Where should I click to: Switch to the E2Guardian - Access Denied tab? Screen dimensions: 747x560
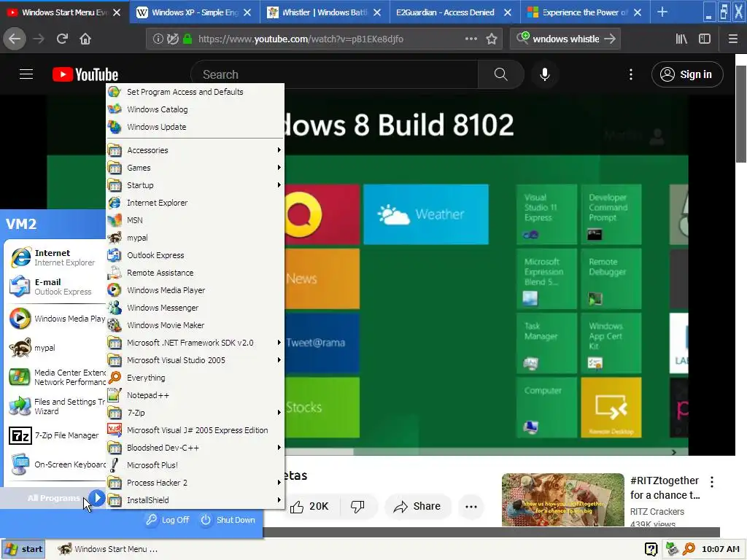pyautogui.click(x=446, y=12)
